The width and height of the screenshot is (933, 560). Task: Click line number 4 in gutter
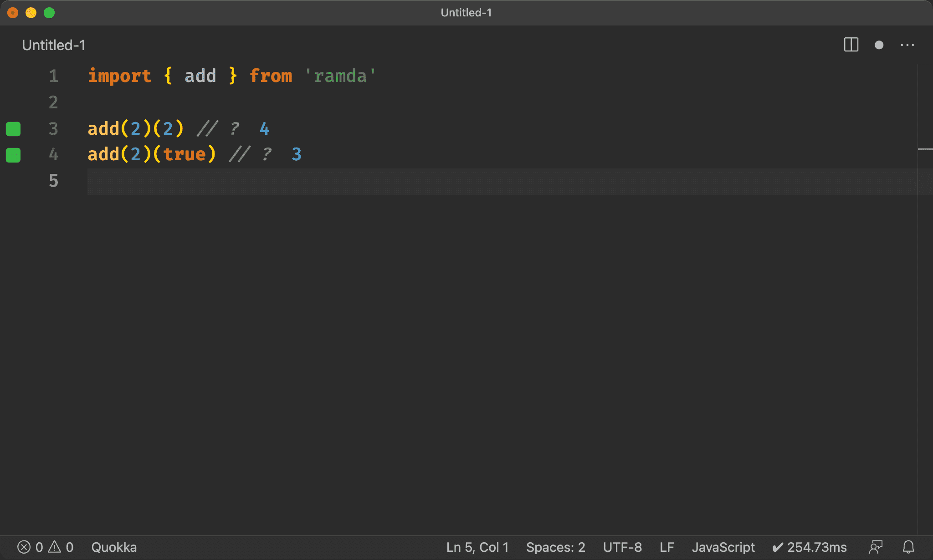coord(54,154)
